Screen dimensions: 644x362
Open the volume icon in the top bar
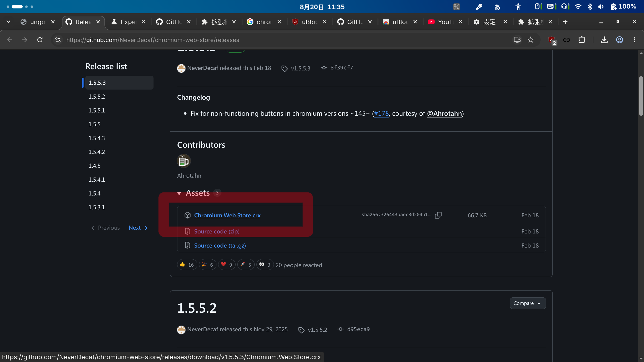[601, 7]
